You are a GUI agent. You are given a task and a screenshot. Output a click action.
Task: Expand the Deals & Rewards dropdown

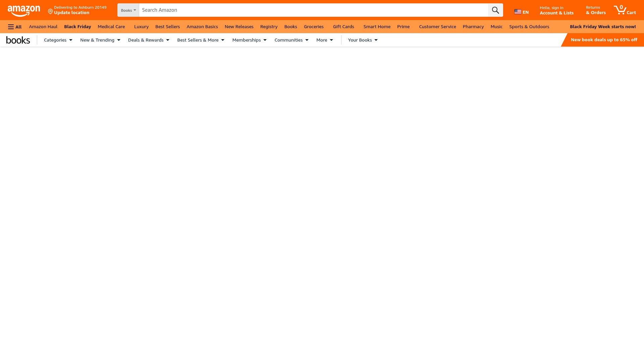149,40
